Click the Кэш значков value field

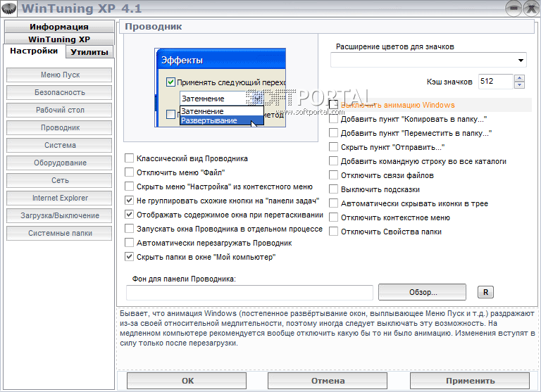[495, 82]
